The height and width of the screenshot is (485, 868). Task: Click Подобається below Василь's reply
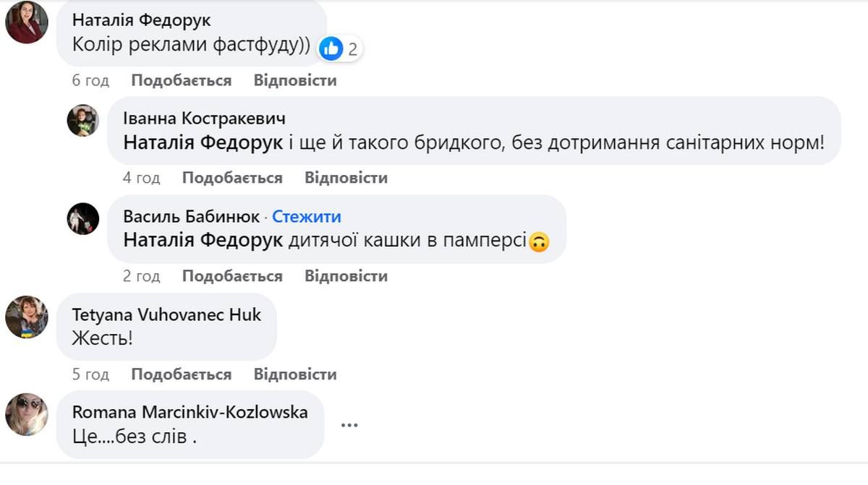[x=233, y=275]
